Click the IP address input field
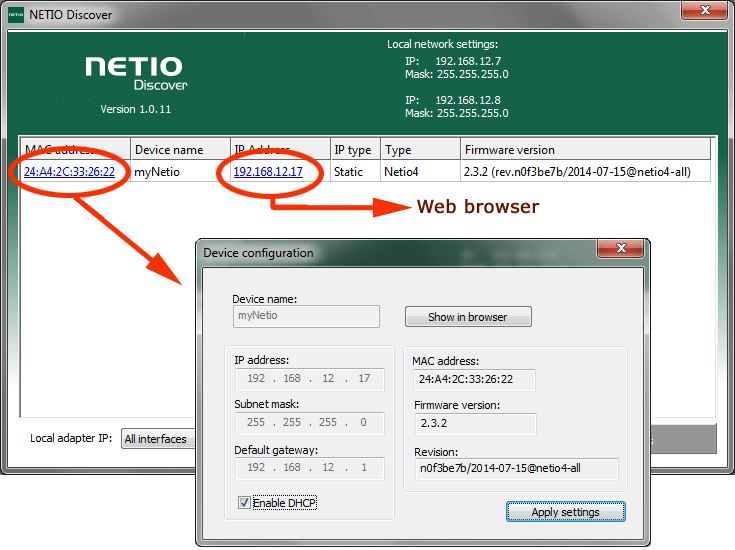Viewport: 735px width, 550px height. tap(309, 379)
